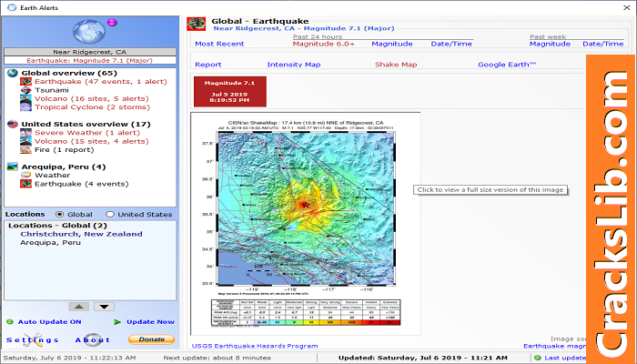This screenshot has width=637, height=364.
Task: Click the Severe Weather tornado icon
Action: pyautogui.click(x=25, y=133)
